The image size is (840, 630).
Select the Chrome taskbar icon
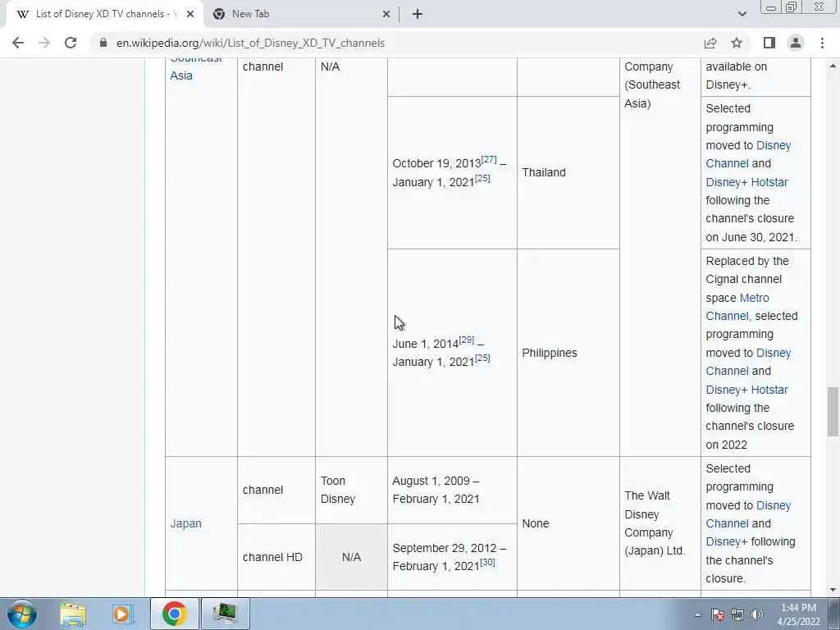(174, 614)
